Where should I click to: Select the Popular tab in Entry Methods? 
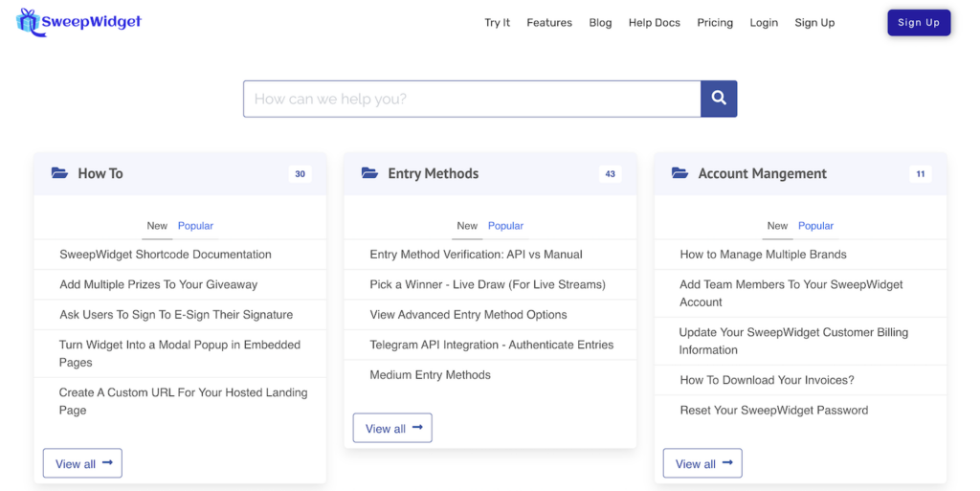pos(505,226)
